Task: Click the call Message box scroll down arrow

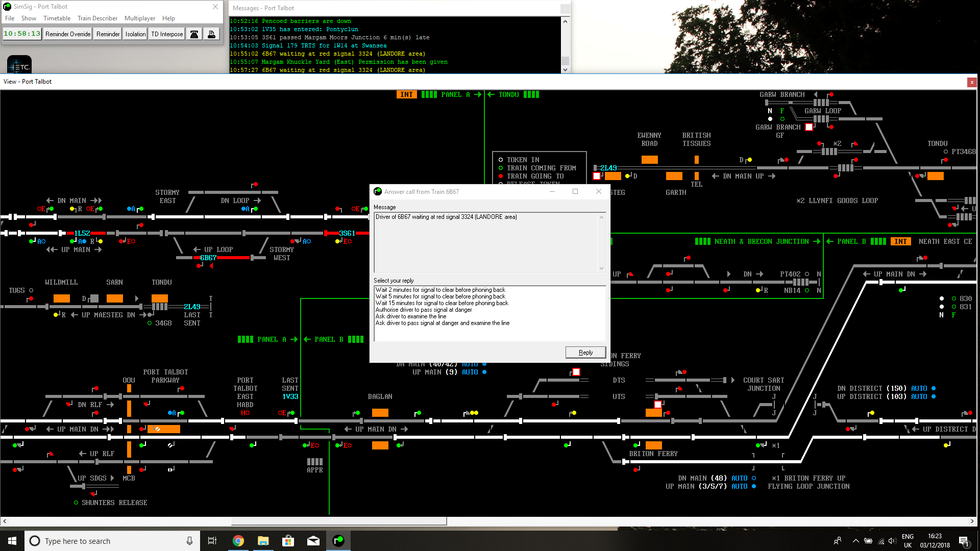Action: [x=601, y=268]
